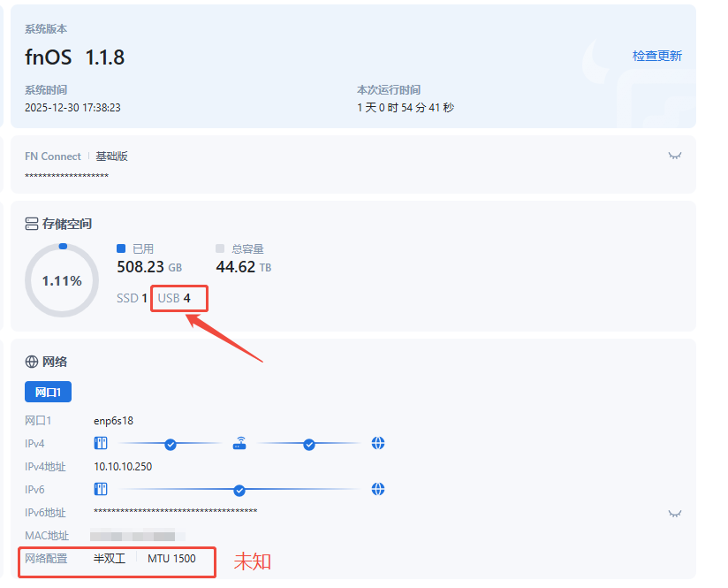Click the storage space icon
Screen dimensions: 728x588
32,224
